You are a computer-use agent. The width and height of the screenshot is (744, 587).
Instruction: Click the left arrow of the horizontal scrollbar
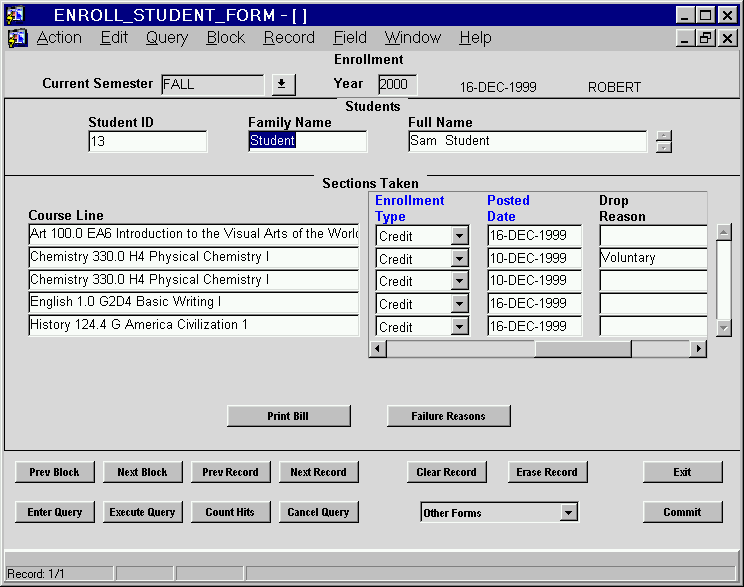[378, 349]
